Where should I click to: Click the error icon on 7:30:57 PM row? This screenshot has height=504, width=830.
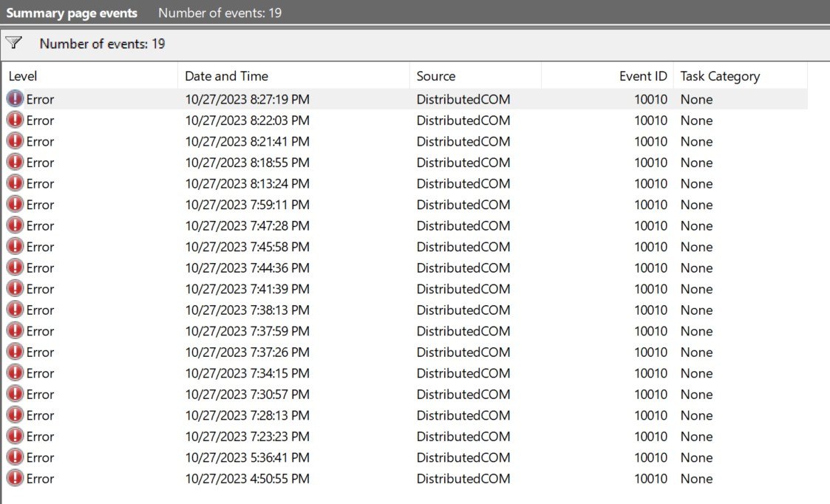pos(15,394)
